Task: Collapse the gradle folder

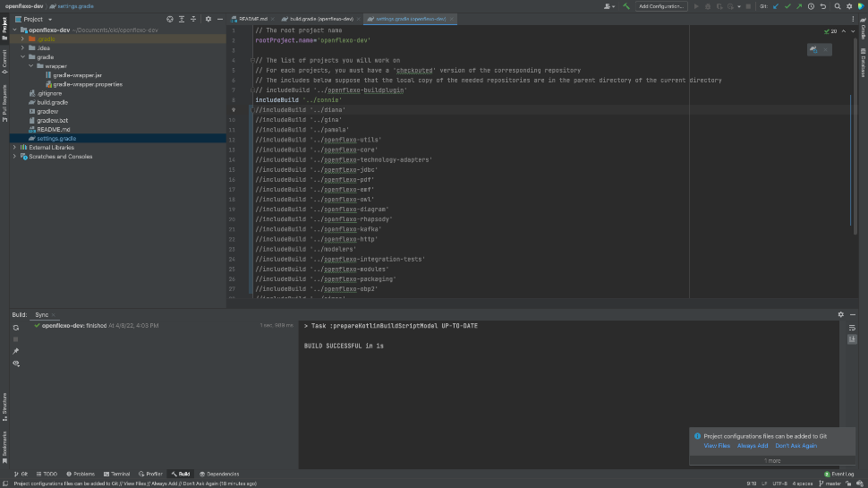Action: point(22,57)
